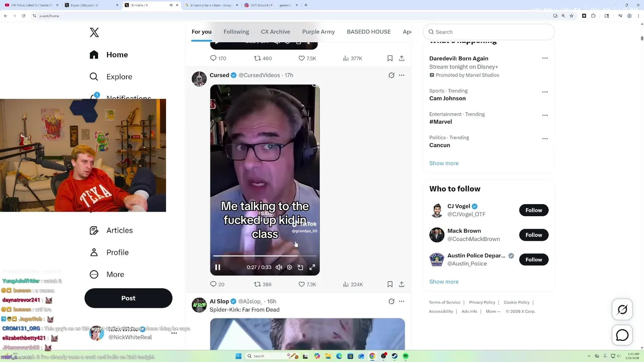The image size is (644, 362).
Task: Bookmark the Cursed video post
Action: (390, 284)
